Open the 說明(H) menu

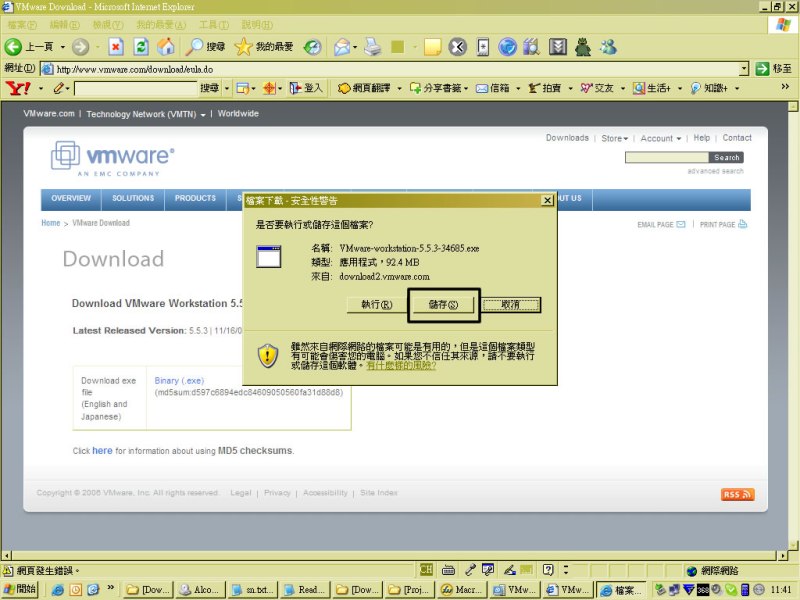[257, 24]
